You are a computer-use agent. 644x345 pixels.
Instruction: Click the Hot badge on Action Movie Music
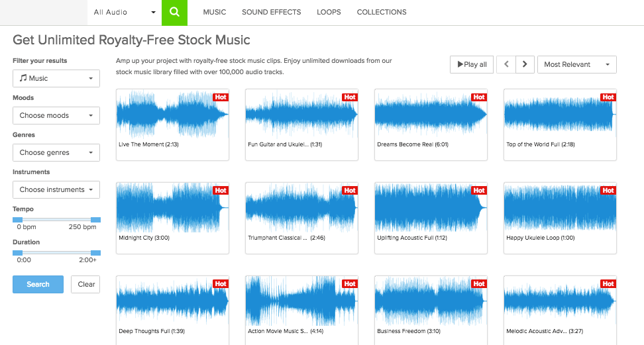[350, 284]
